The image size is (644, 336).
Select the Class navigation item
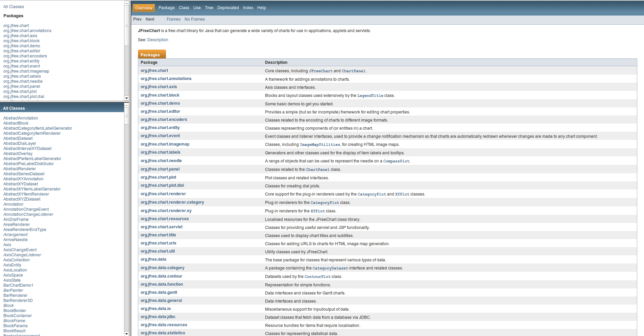(x=184, y=8)
